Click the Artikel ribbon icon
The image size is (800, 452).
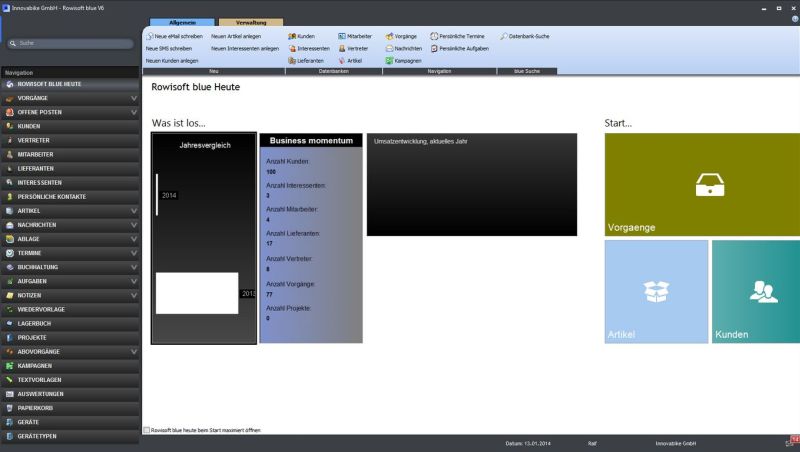[x=342, y=61]
